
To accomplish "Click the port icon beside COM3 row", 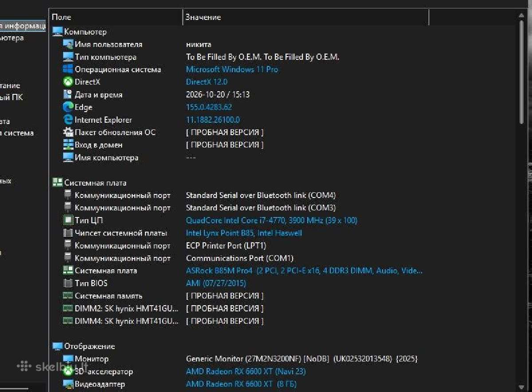I will 68,207.
